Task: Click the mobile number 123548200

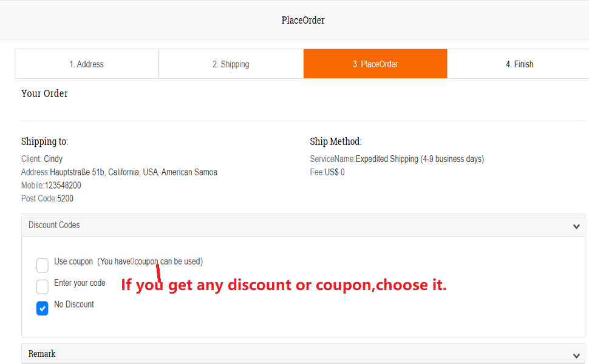Action: (x=63, y=186)
